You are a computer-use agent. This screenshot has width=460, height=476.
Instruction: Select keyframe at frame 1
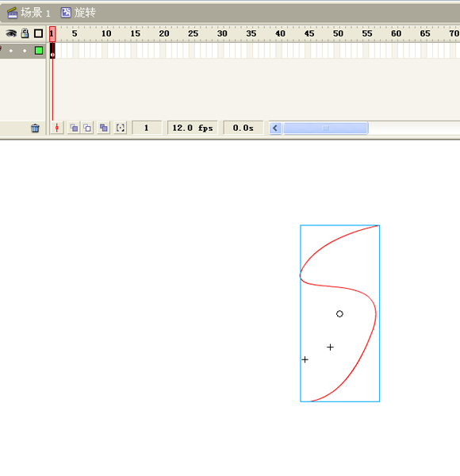(x=52, y=51)
